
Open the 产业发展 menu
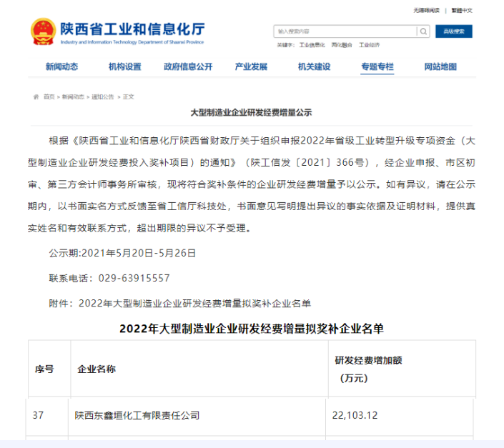coord(251,66)
